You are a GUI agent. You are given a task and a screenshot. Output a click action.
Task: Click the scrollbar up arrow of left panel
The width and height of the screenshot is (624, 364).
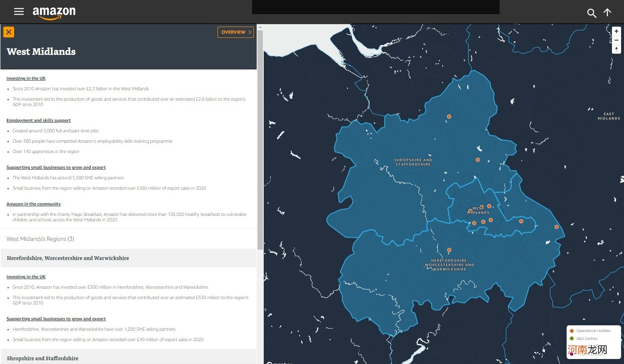point(260,27)
